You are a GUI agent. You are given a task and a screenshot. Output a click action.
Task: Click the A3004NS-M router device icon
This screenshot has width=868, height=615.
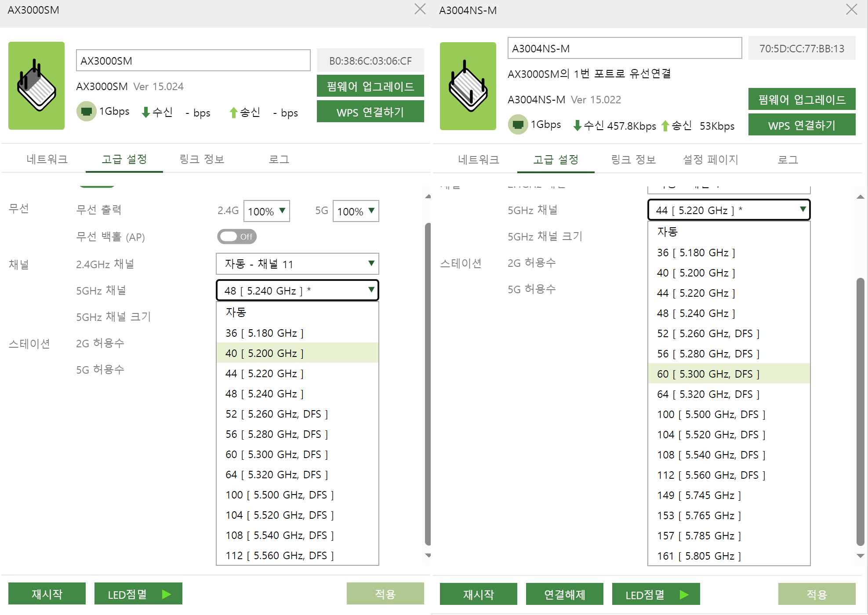(468, 86)
